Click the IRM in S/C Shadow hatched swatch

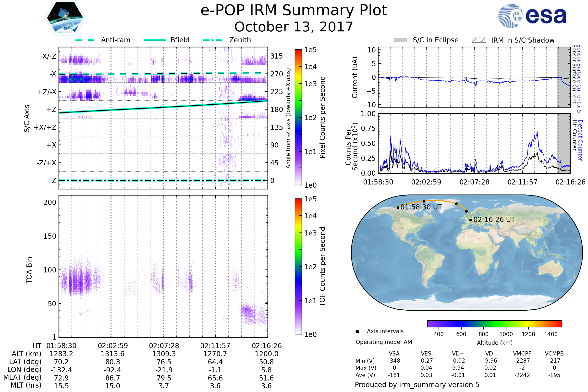(x=479, y=40)
